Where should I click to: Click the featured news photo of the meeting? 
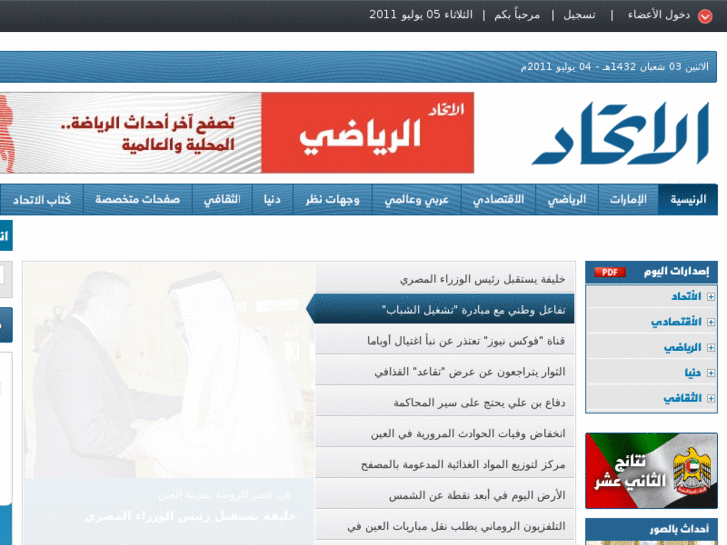(169, 371)
